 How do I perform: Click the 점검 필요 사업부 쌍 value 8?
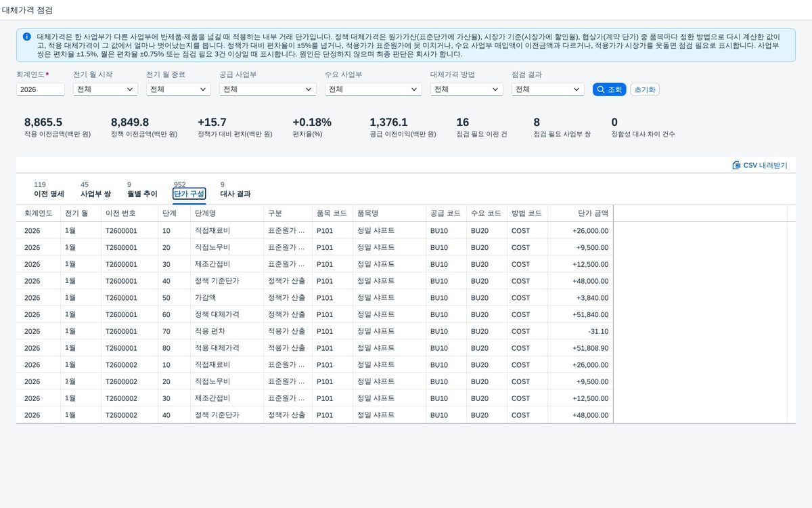537,123
